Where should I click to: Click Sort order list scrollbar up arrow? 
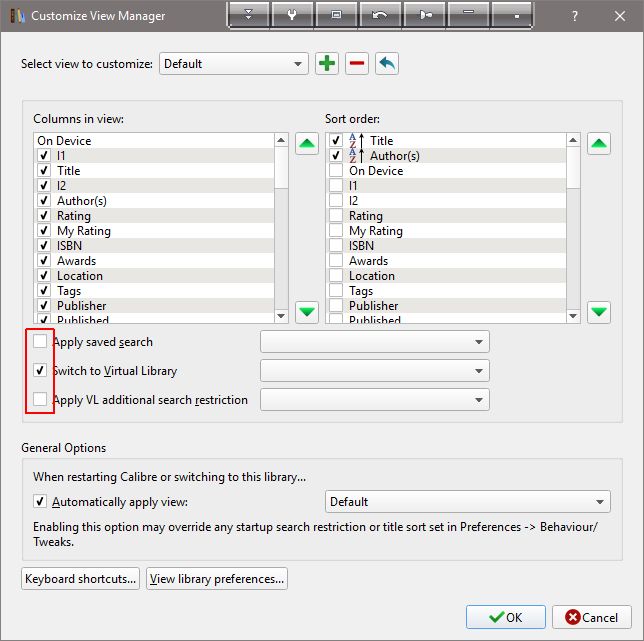coord(573,140)
